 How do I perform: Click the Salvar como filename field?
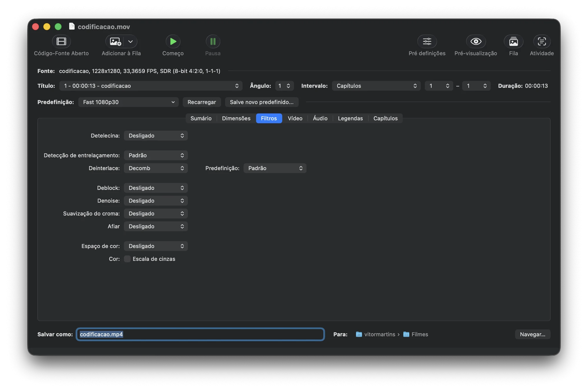pos(200,334)
